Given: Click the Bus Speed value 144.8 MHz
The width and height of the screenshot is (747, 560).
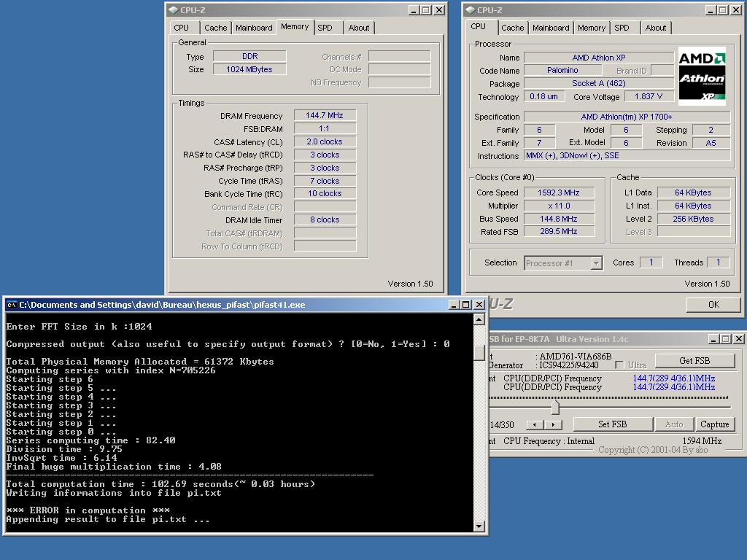Looking at the screenshot, I should pos(559,219).
